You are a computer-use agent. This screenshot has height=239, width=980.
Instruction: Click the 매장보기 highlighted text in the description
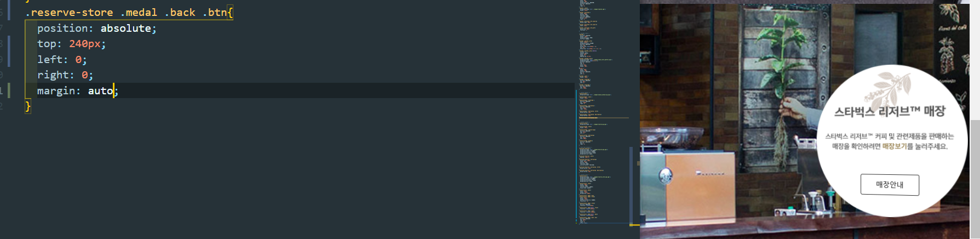click(x=894, y=146)
